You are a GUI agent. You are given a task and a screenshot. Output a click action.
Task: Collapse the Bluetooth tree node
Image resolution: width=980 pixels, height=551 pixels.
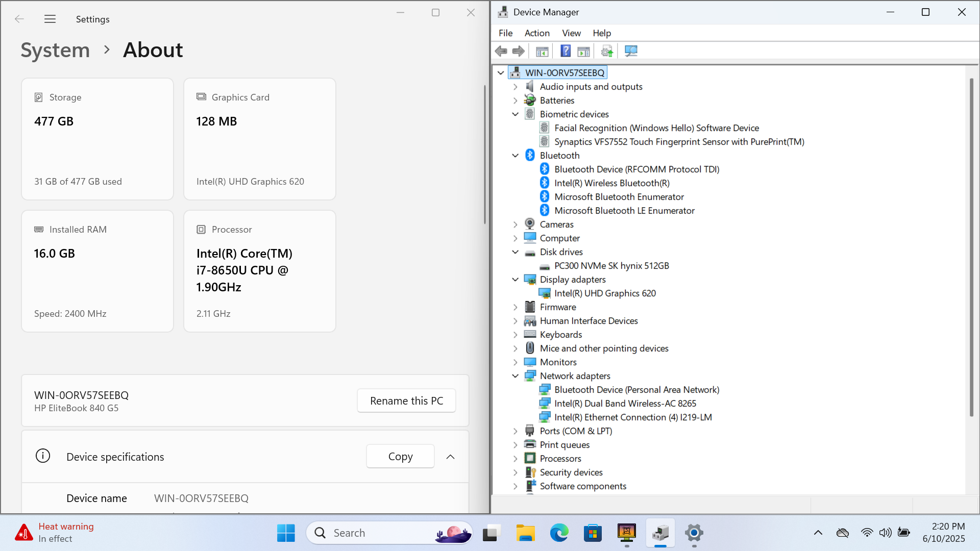516,156
